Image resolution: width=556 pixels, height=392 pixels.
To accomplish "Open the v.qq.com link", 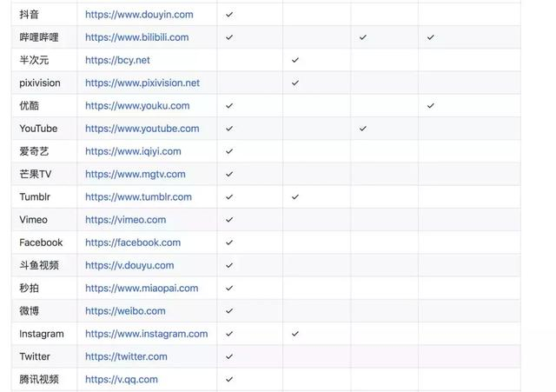I will tap(122, 380).
